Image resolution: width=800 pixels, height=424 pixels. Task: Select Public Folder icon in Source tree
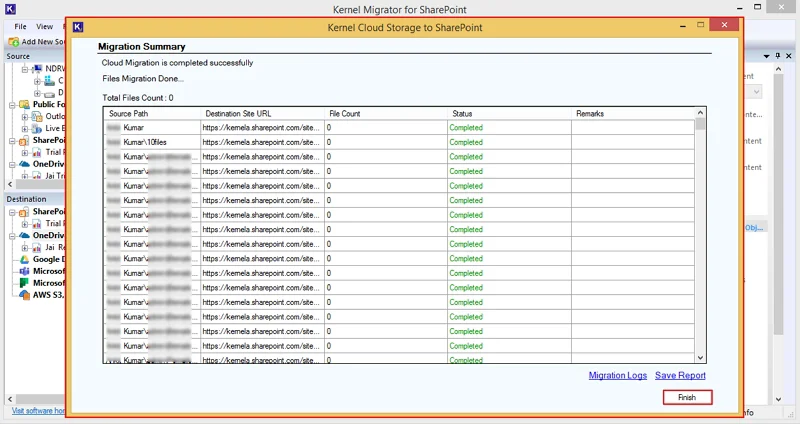24,105
